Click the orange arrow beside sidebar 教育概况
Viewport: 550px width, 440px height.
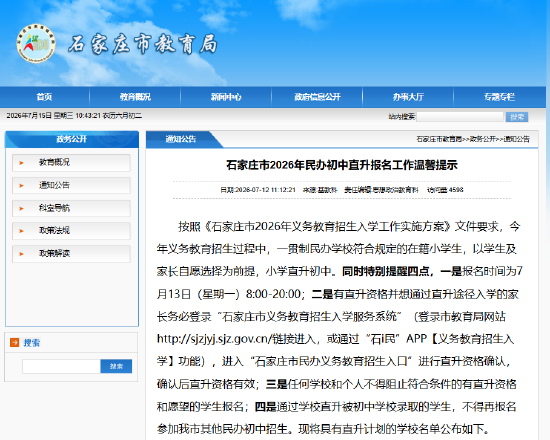click(21, 163)
